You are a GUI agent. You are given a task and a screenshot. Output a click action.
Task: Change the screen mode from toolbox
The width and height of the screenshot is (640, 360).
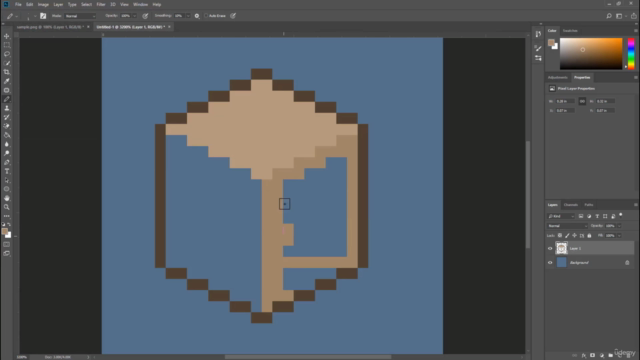(x=7, y=253)
